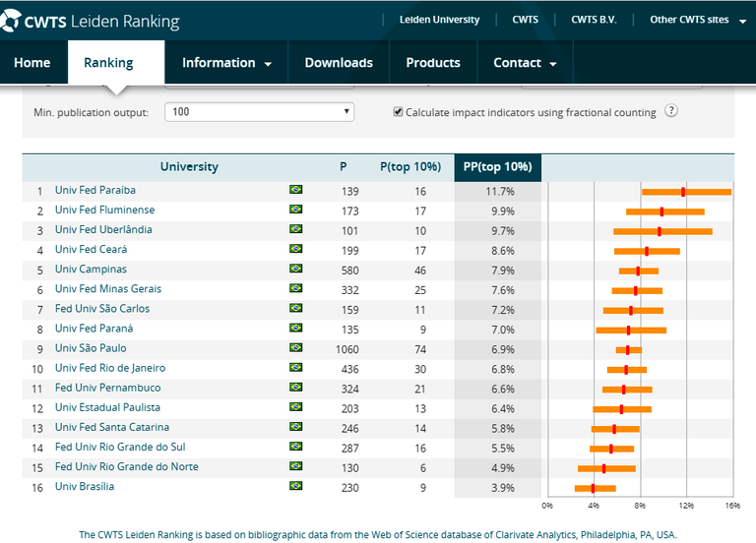The image size is (756, 543).
Task: Expand Other CWTS sites dropdown
Action: (x=698, y=20)
